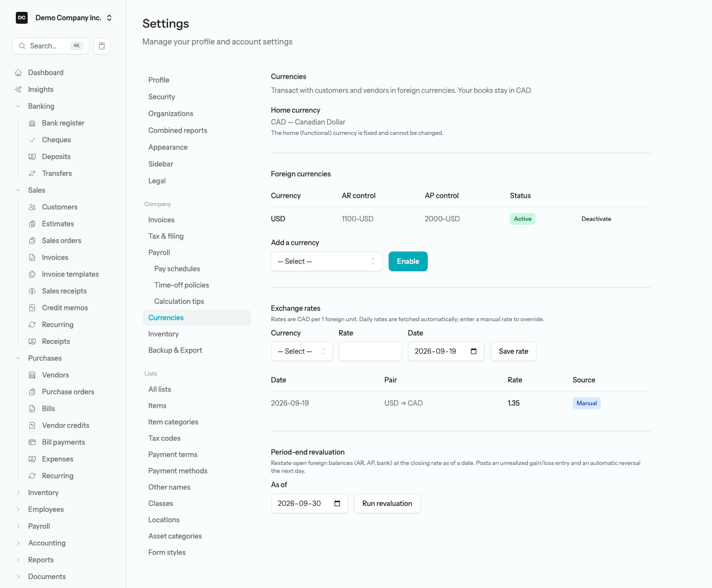Open the Exchange rates currency dropdown
Viewport: 712px width, 588px height.
[x=302, y=351]
